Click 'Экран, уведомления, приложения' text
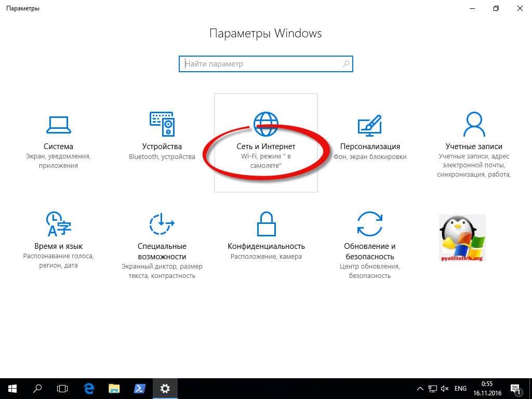The image size is (532, 399). click(x=58, y=161)
